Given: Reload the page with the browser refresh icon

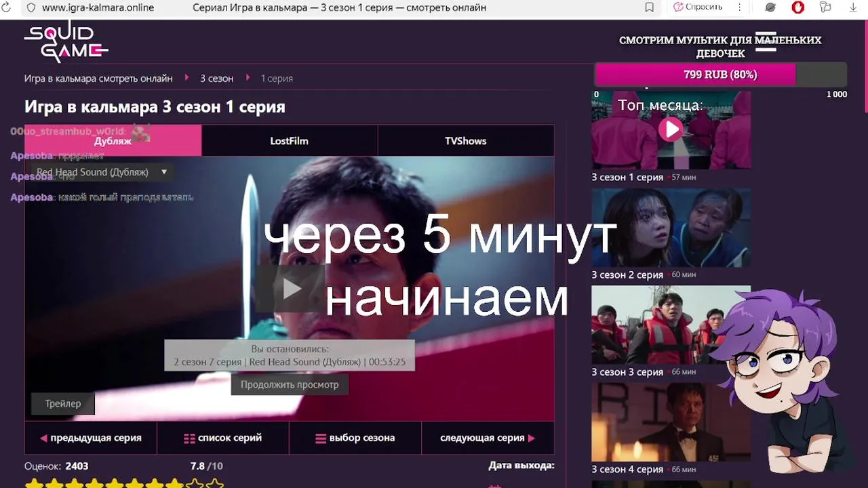Looking at the screenshot, I should click(x=5, y=7).
